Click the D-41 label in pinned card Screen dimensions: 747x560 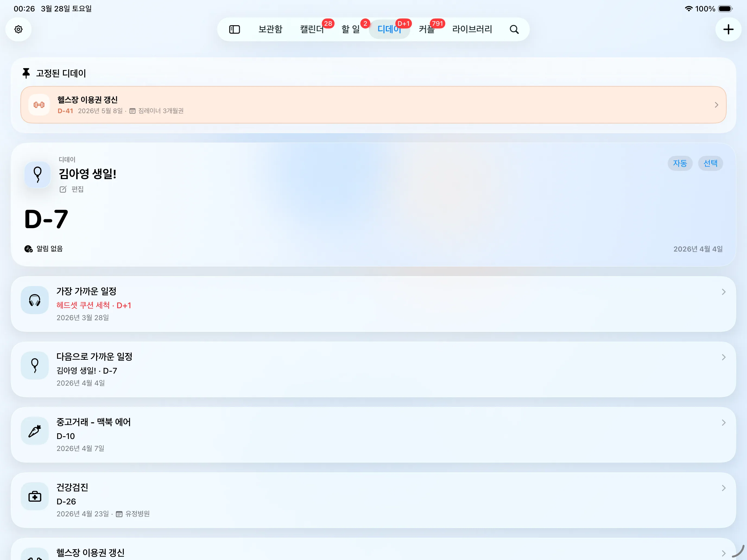(x=65, y=111)
